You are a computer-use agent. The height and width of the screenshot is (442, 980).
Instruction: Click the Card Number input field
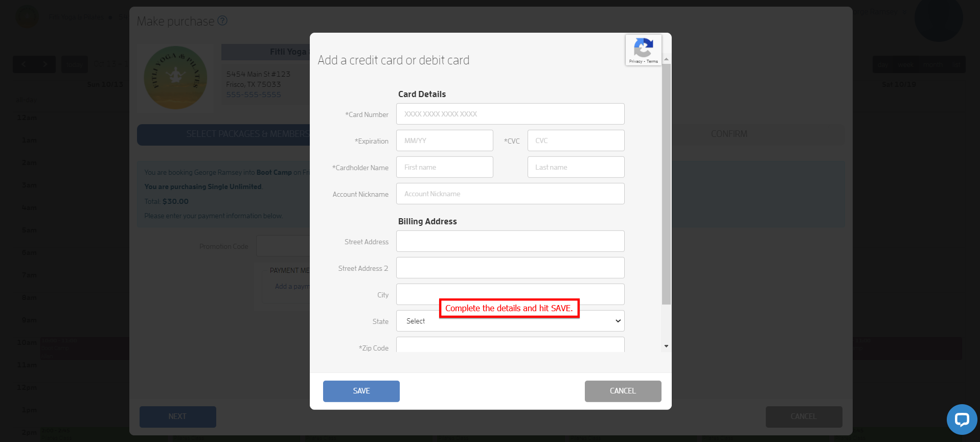pos(510,114)
